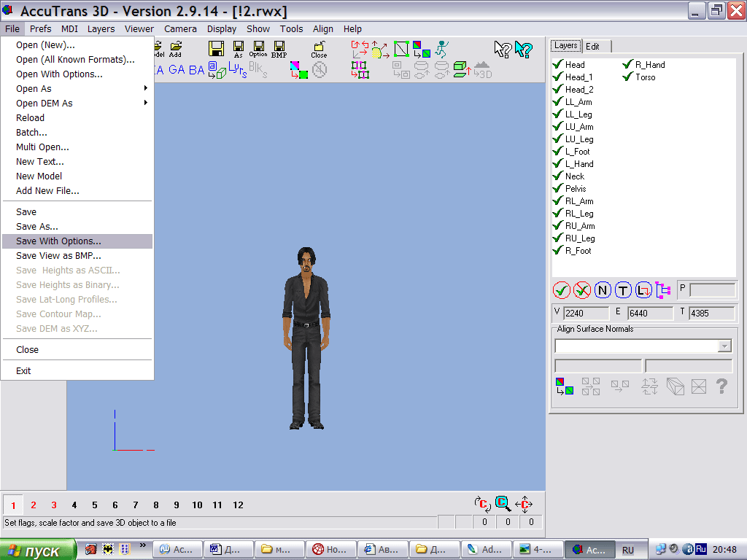The image size is (747, 560).
Task: Click the circled N layer icon
Action: (602, 289)
